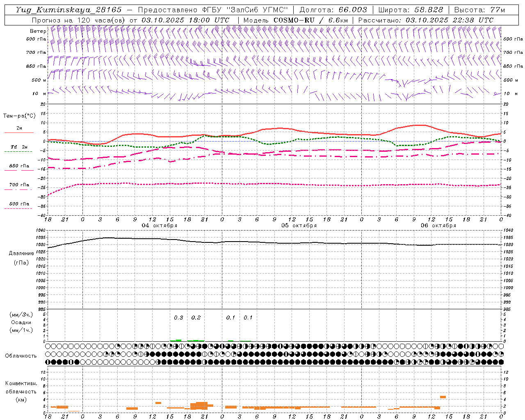Click the 0.2 precipitation amount

pos(196,318)
